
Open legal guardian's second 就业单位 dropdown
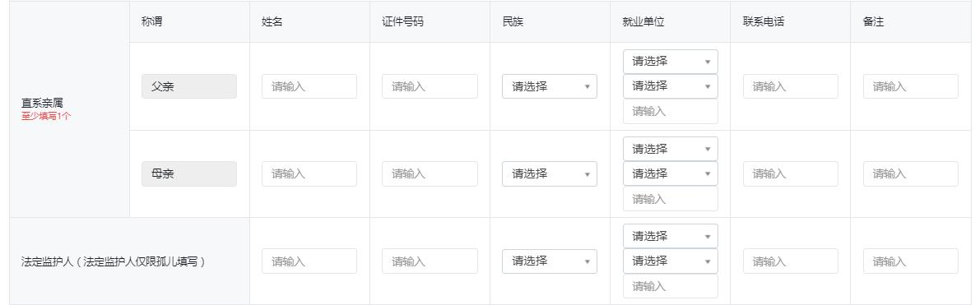click(x=670, y=261)
